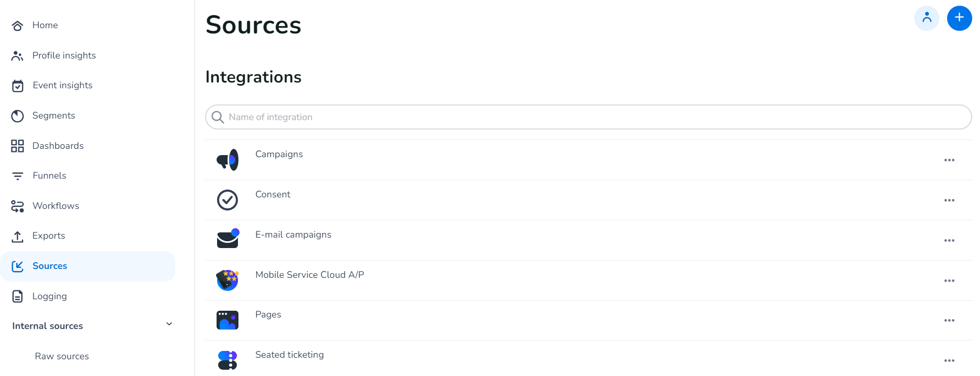Open the user profile avatar button
980x376 pixels.
coord(927,18)
